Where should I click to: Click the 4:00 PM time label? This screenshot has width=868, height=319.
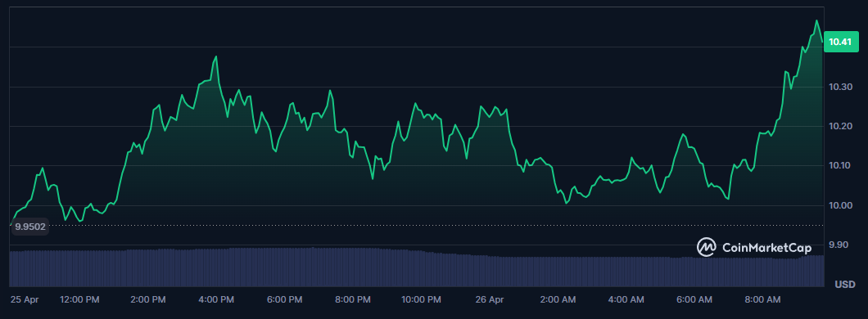[x=216, y=299]
